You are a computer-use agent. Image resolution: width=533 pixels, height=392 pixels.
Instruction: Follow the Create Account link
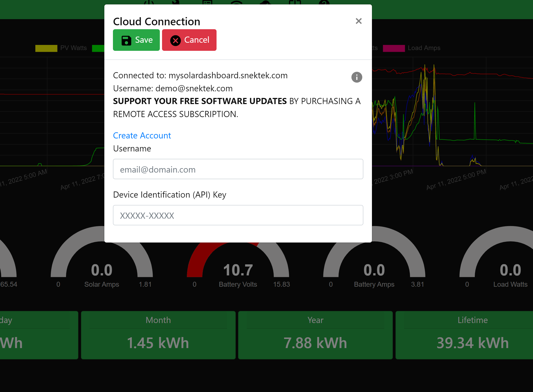click(x=142, y=135)
